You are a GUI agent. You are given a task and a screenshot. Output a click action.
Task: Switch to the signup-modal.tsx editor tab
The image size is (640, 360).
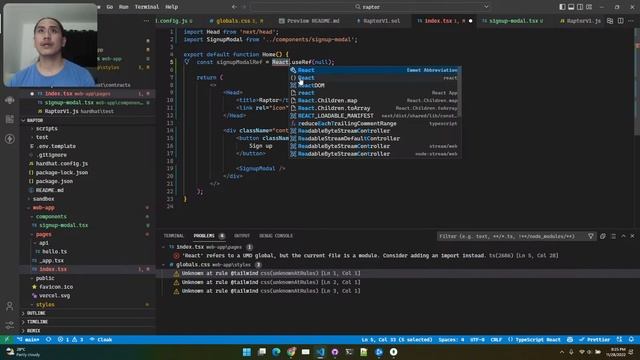(513, 21)
